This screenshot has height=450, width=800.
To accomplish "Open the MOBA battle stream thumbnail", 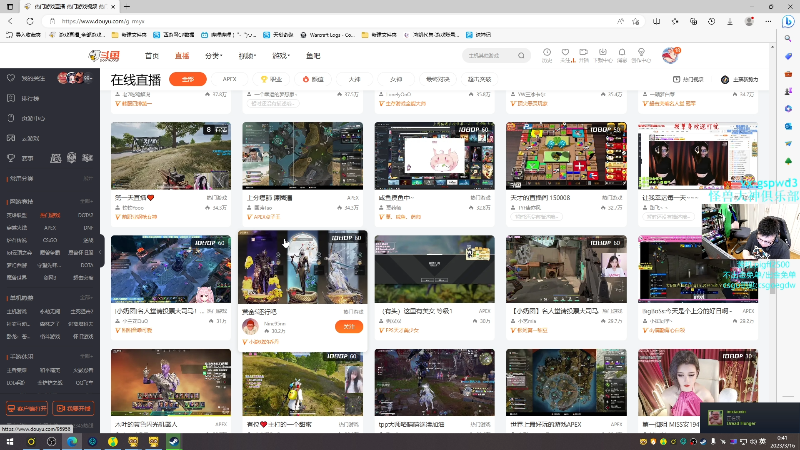I will (171, 269).
